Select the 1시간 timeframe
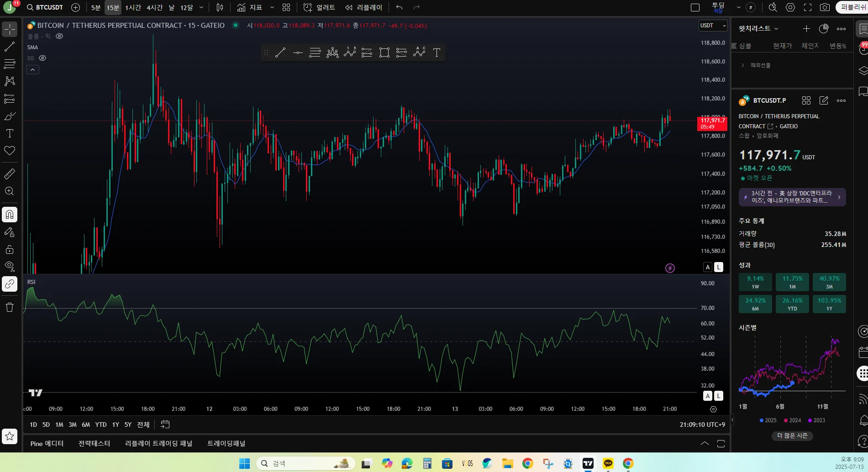This screenshot has height=472, width=868. 133,7
